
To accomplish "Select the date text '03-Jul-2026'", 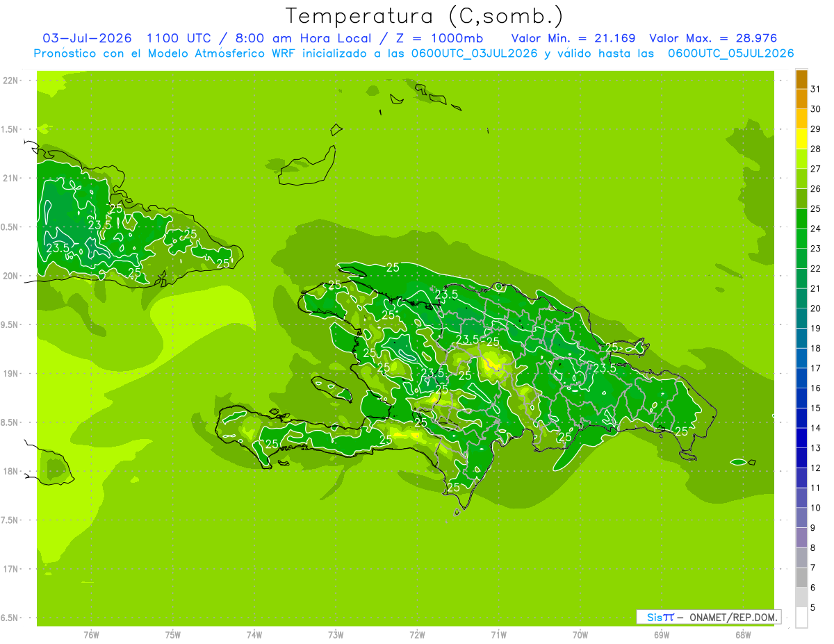I will tap(87, 38).
